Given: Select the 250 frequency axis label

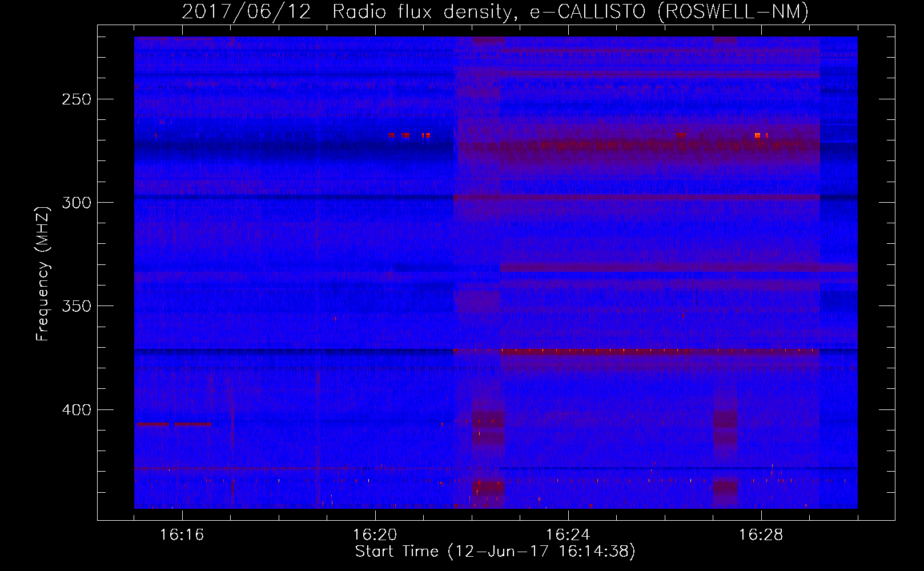Looking at the screenshot, I should (77, 99).
